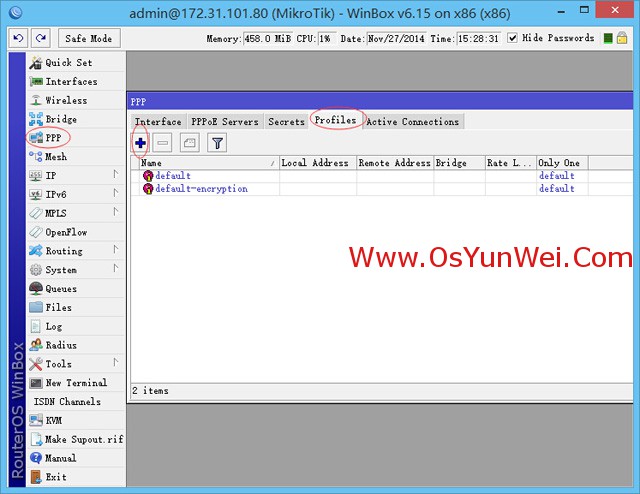This screenshot has height=494, width=640.
Task: Switch to the Secrets tab
Action: [x=286, y=122]
